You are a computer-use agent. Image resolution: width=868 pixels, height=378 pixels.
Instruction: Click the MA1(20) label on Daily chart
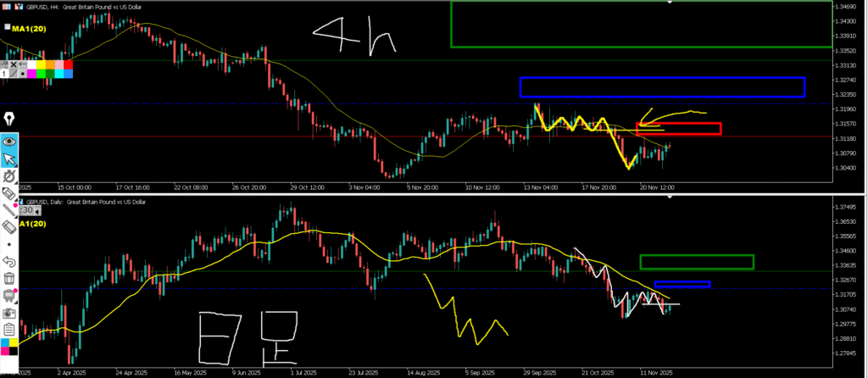(x=31, y=224)
